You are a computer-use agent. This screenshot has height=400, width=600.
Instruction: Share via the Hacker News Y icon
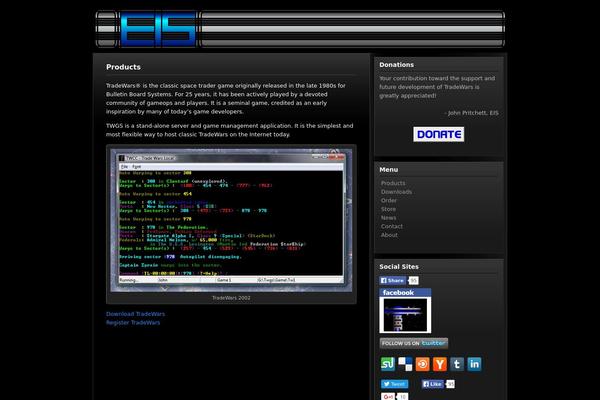click(440, 364)
